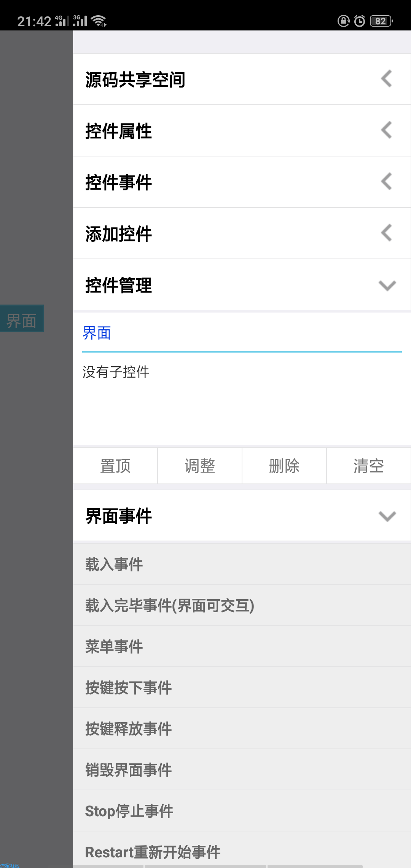Collapse the 界面事件 section chevron
Screen dimensions: 411x868
point(387,516)
